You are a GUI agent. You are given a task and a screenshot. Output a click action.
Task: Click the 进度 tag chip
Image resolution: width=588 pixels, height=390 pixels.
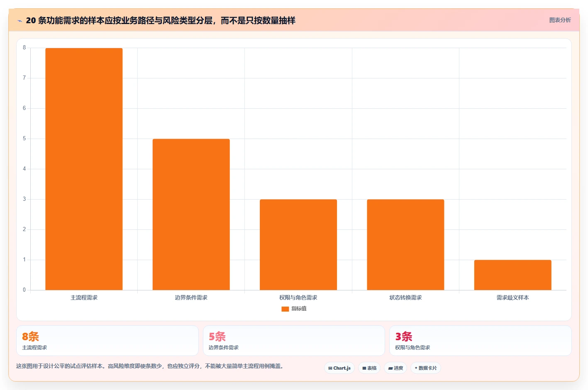click(395, 368)
